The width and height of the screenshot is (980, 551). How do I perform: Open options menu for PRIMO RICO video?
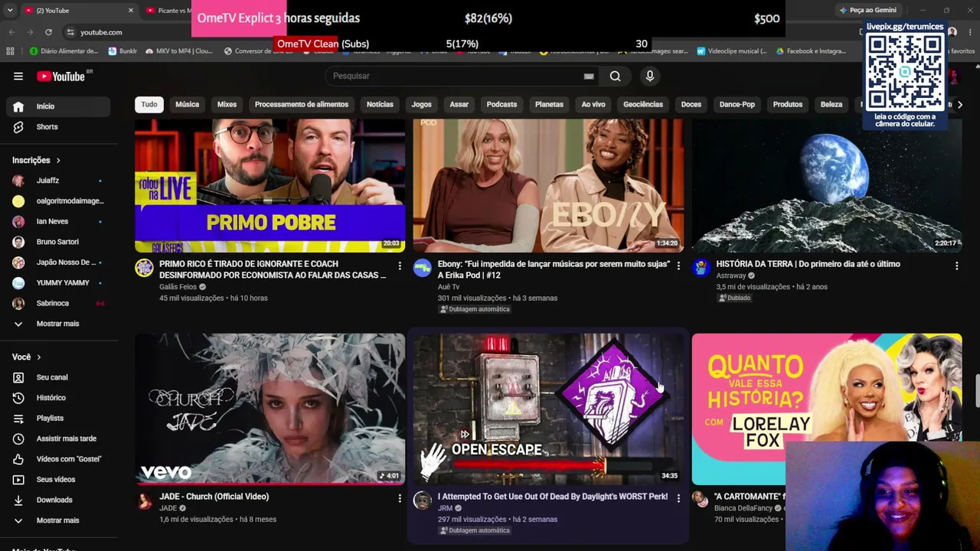[400, 266]
